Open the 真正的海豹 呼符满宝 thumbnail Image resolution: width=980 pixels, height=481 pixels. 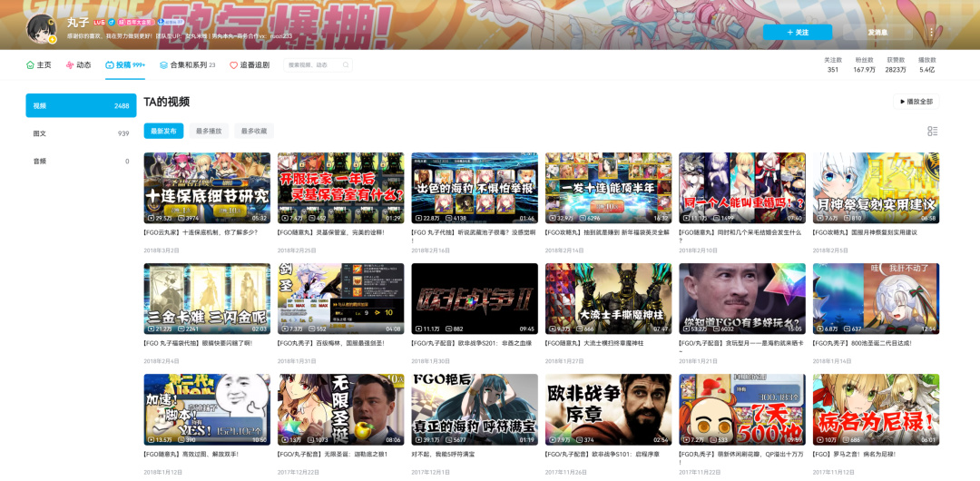click(x=475, y=409)
